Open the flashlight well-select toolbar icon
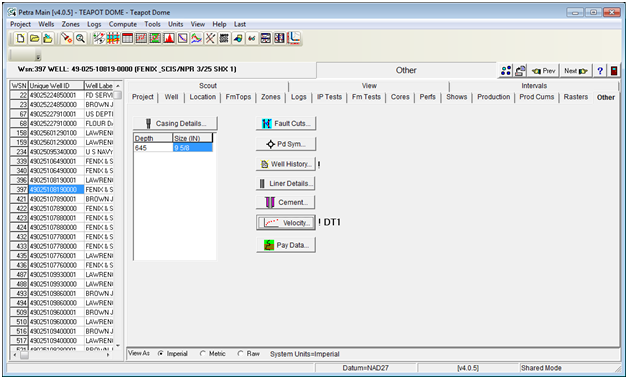This screenshot has height=379, width=628. click(x=66, y=38)
